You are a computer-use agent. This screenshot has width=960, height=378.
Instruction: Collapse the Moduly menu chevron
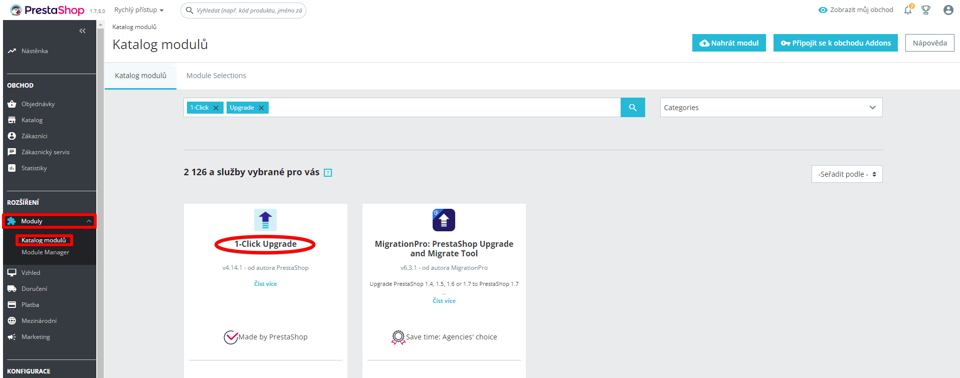coord(89,221)
